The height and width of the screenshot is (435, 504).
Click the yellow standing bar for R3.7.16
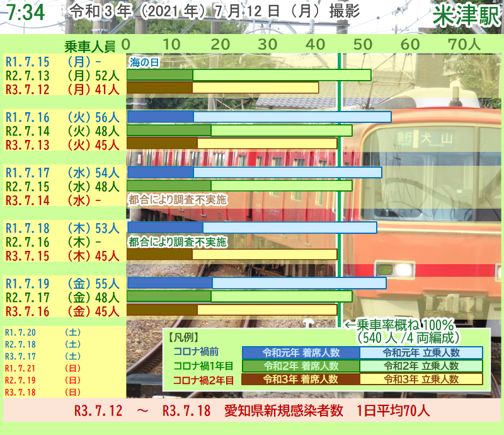coord(267,310)
